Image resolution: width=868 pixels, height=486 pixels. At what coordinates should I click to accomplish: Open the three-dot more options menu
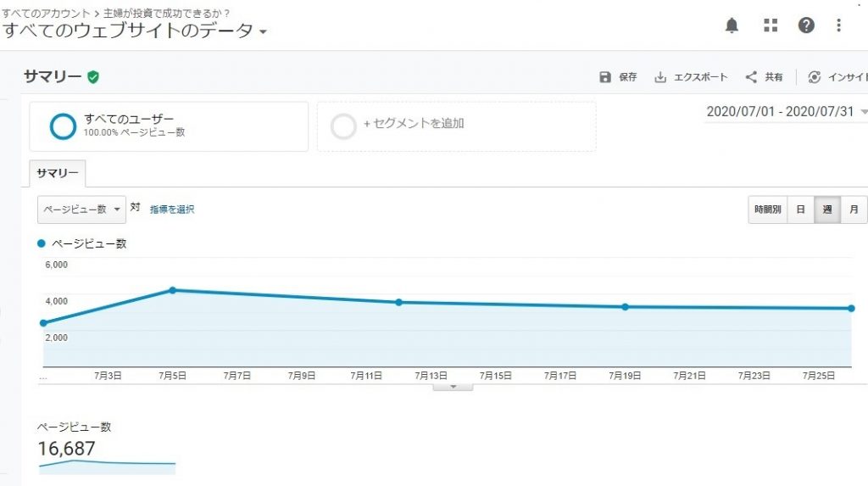coord(838,25)
